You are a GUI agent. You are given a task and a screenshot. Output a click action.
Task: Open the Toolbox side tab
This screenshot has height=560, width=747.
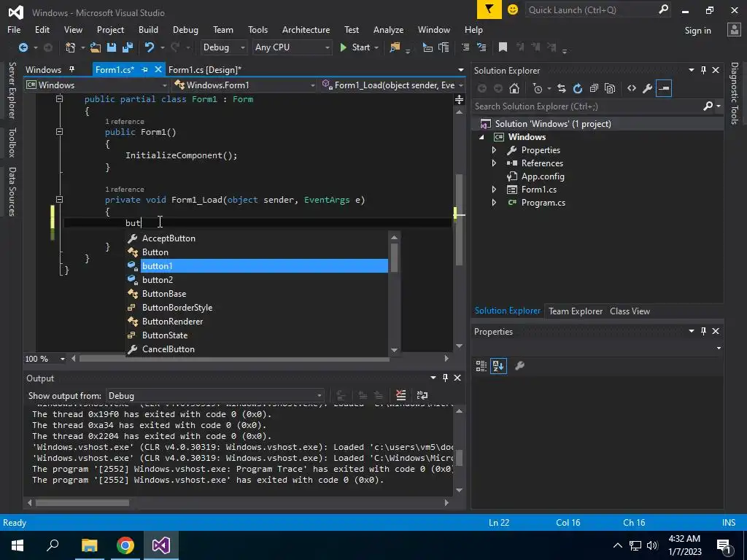coord(12,142)
